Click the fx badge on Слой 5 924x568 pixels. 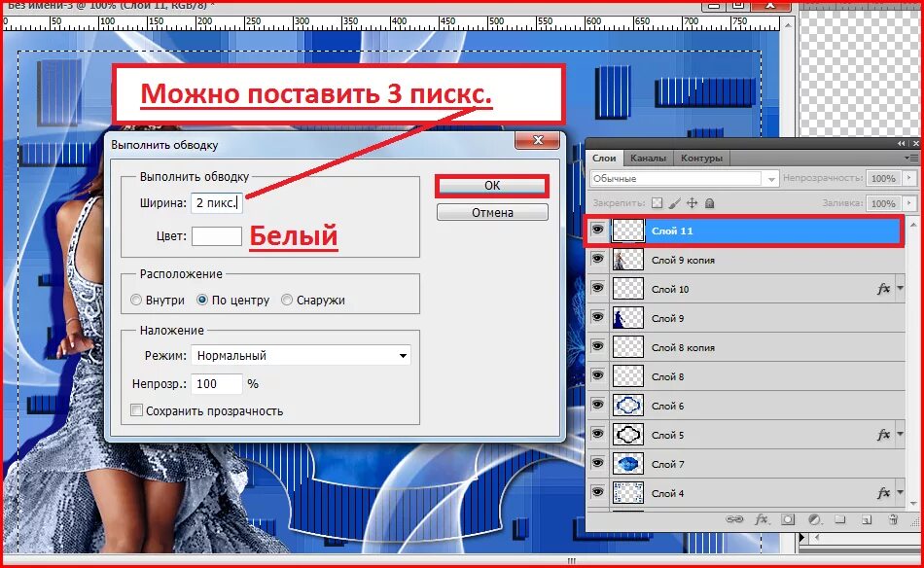click(883, 435)
